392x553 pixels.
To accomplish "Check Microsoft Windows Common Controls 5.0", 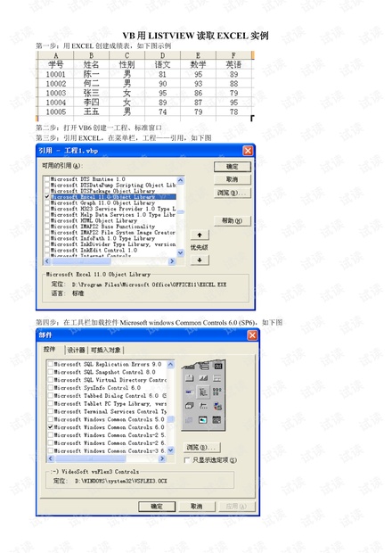I will coord(51,419).
